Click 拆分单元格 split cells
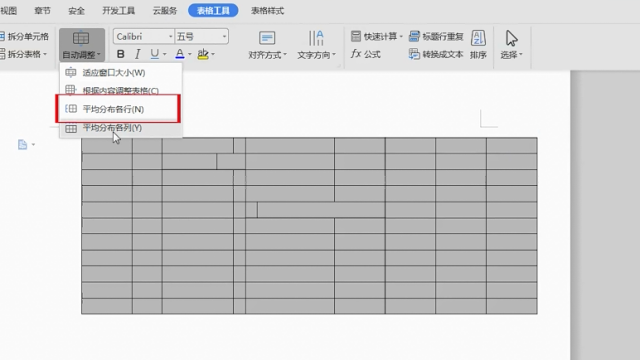Viewport: 640px width, 360px height. (24, 37)
